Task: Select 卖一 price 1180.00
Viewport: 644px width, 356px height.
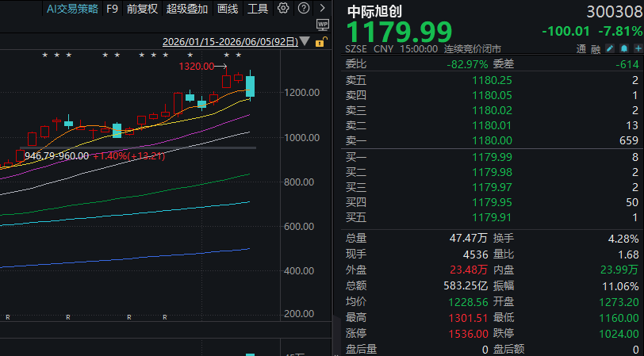Action: 492,140
